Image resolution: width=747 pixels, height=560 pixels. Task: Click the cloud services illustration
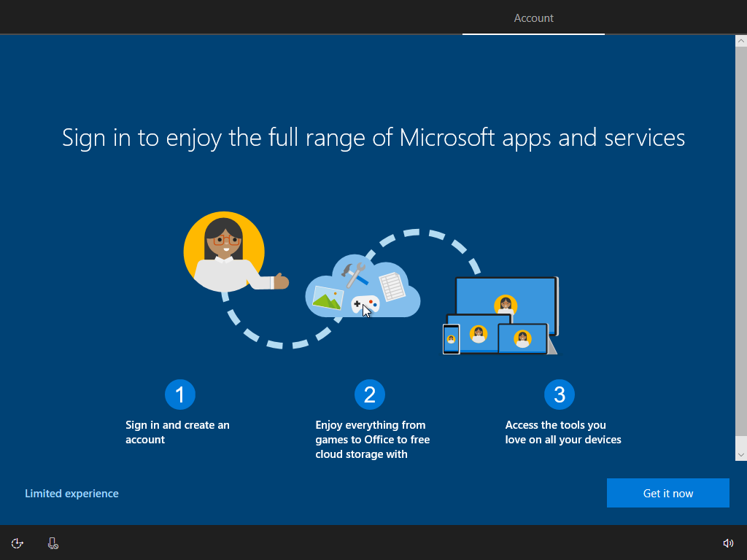(x=363, y=284)
